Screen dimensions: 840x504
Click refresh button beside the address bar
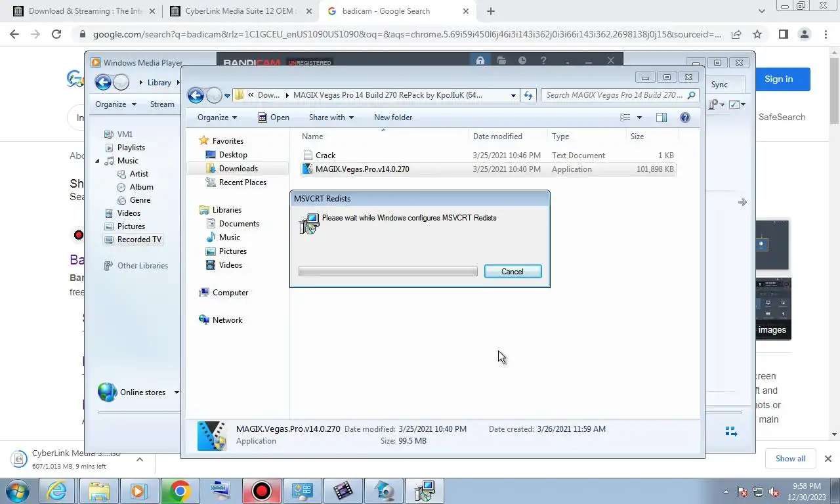click(x=528, y=95)
